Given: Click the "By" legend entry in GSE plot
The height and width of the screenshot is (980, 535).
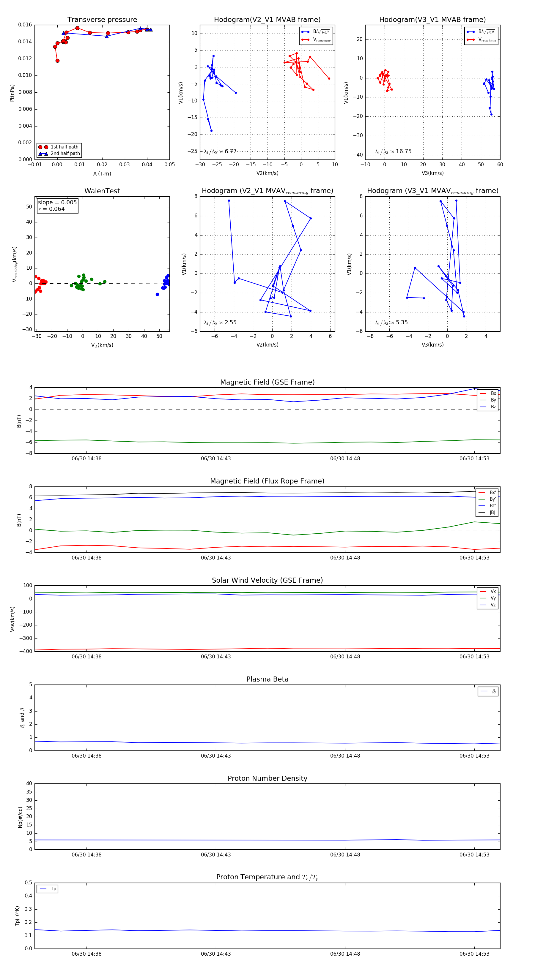Looking at the screenshot, I should 488,400.
